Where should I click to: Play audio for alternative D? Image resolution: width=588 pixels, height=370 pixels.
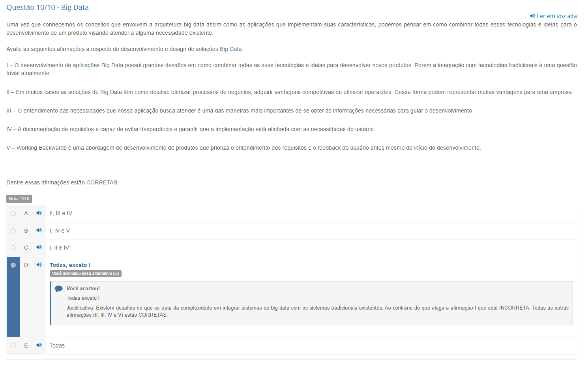pyautogui.click(x=39, y=265)
